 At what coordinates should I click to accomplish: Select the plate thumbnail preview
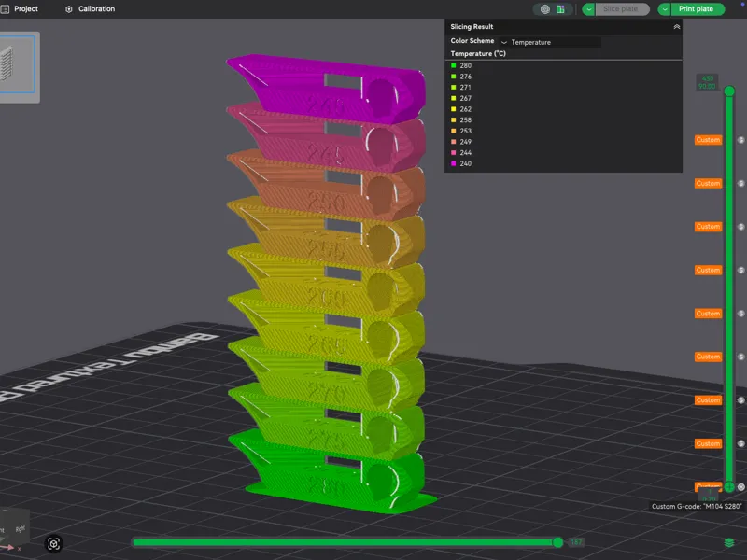click(17, 64)
